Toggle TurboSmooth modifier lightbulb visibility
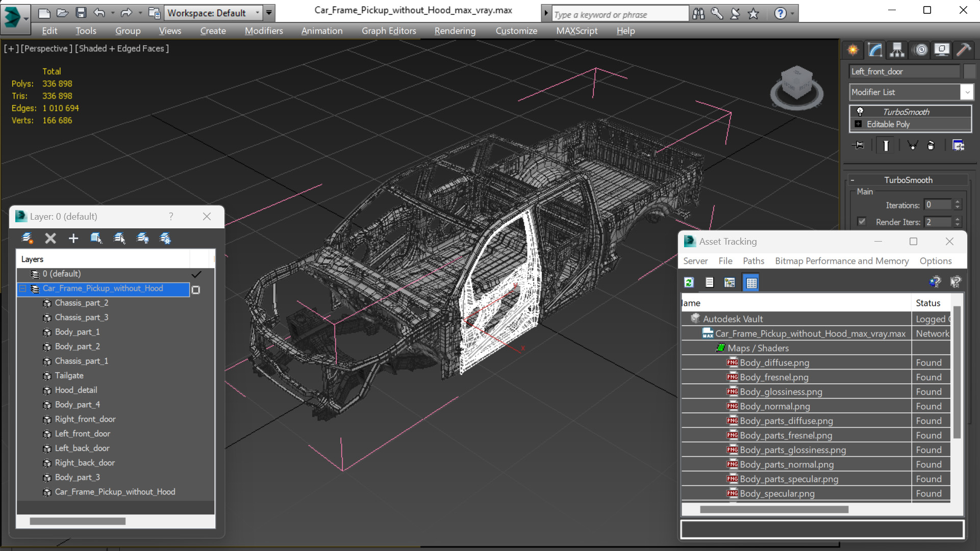 [x=860, y=112]
